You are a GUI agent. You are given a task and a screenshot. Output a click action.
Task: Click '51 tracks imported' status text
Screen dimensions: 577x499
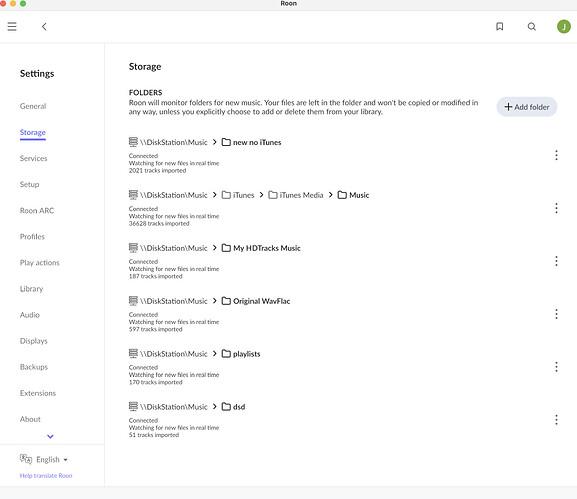[154, 435]
